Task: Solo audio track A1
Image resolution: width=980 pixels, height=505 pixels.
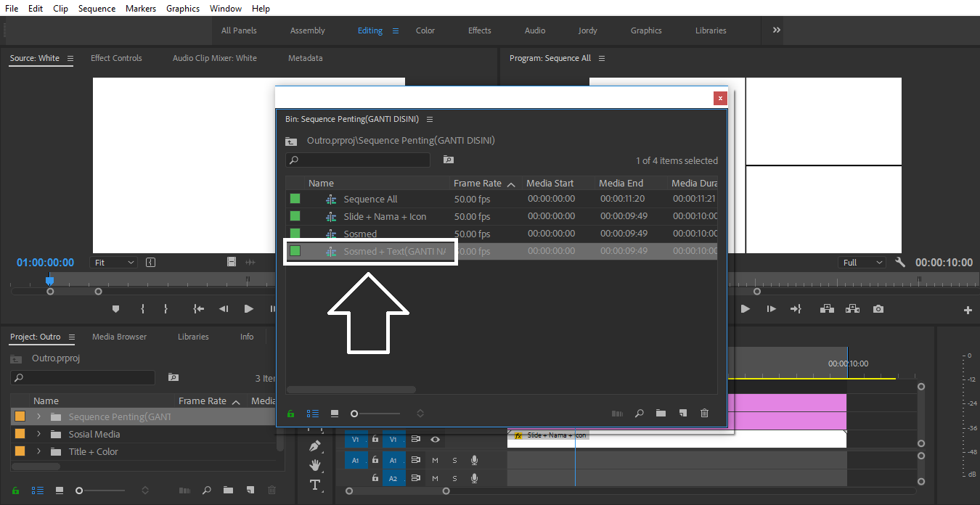Action: tap(455, 460)
